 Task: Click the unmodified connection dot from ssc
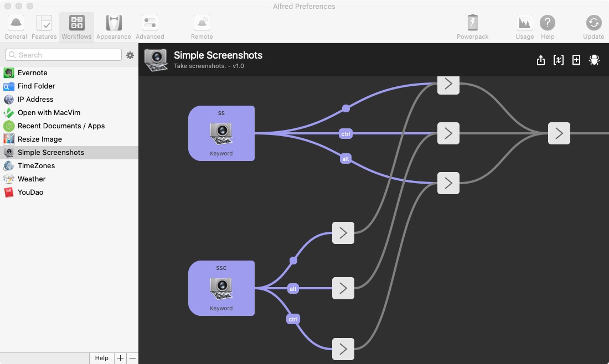(293, 261)
